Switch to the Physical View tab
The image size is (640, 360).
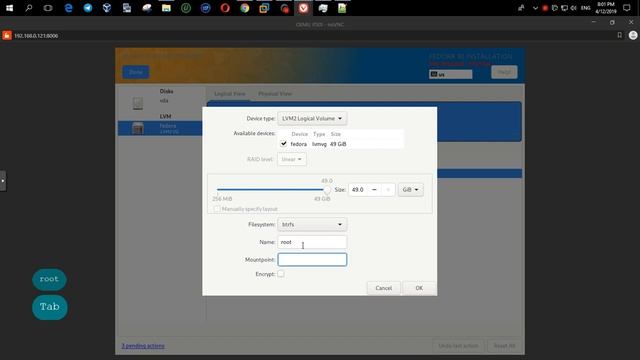click(275, 94)
